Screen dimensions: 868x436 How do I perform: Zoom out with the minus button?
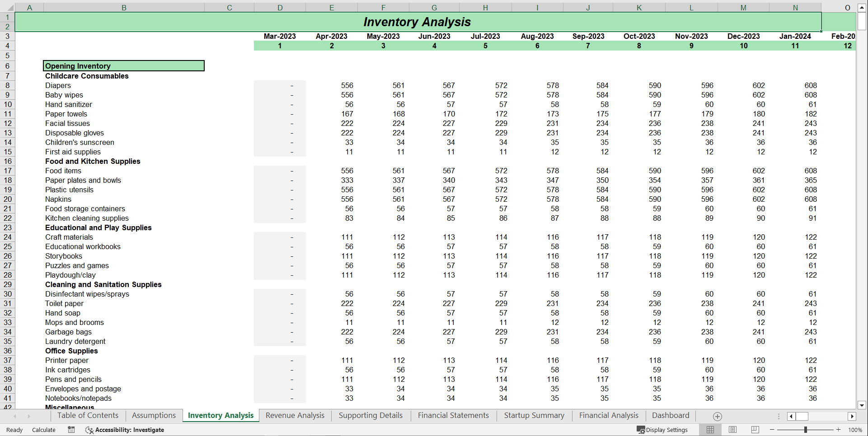click(x=772, y=430)
